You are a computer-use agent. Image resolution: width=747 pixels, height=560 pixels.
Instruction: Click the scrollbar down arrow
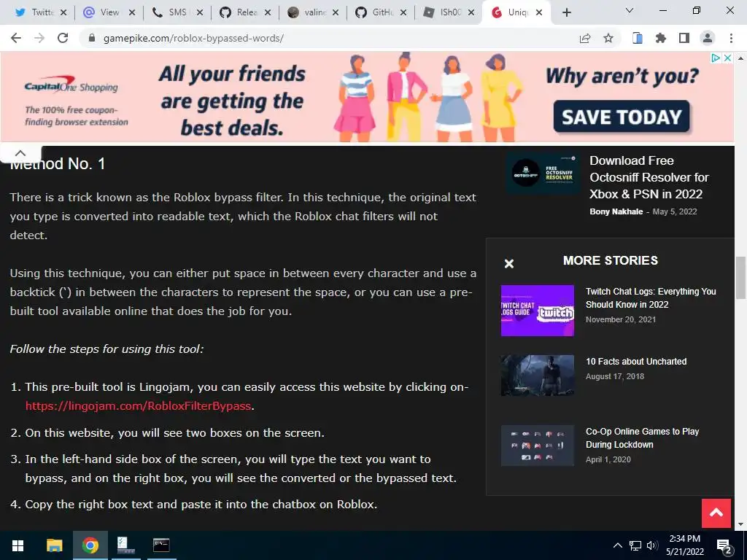click(740, 524)
